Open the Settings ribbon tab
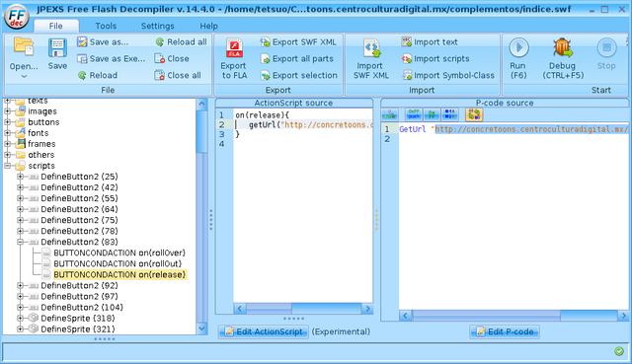Image resolution: width=632 pixels, height=364 pixels. [x=158, y=26]
